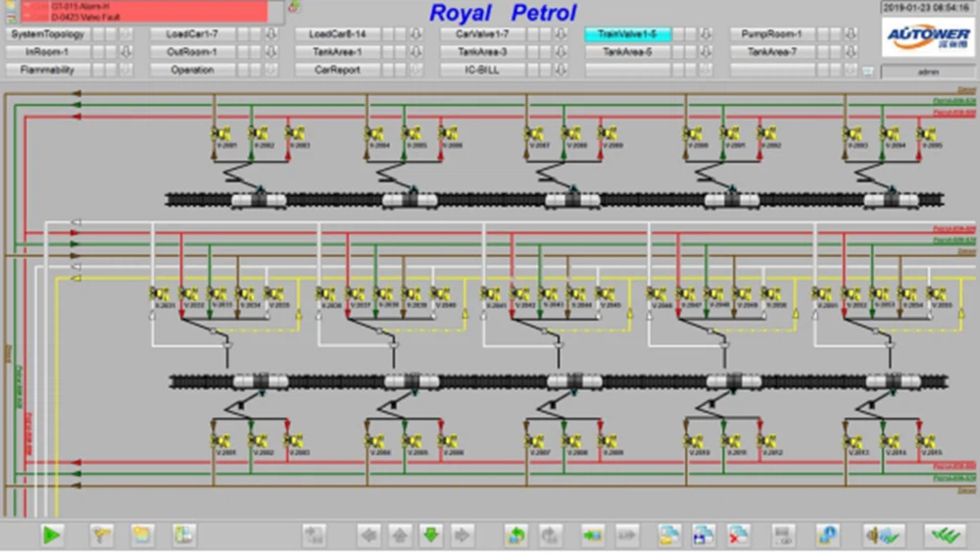
Task: Click the small icon right of the alarm banner
Action: [293, 7]
